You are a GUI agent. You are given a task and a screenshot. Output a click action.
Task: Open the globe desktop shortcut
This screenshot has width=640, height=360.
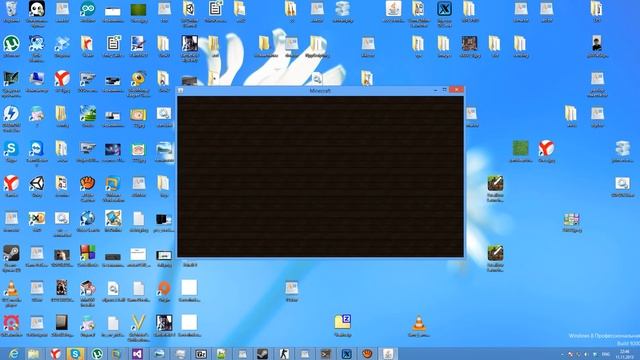pyautogui.click(x=87, y=218)
